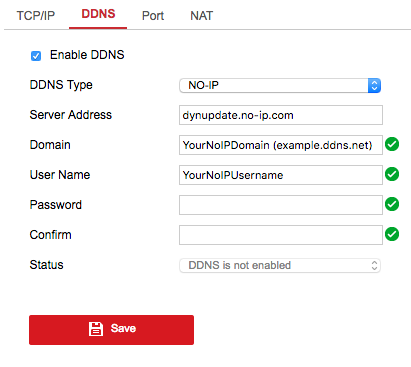Click the DDNS Type label
This screenshot has height=367, width=411.
click(61, 85)
